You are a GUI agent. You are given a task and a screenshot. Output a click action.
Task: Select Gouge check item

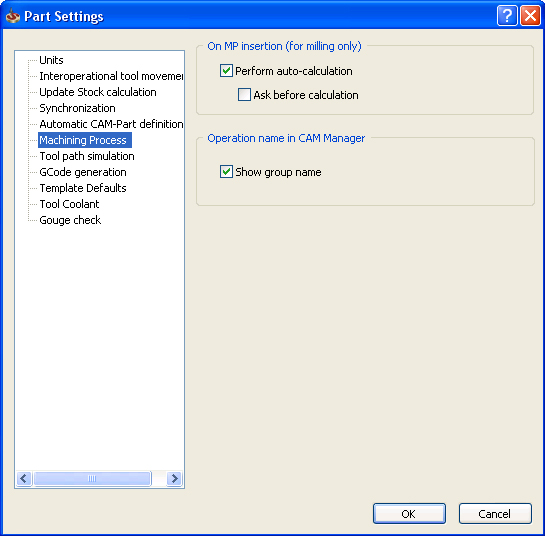(x=70, y=220)
